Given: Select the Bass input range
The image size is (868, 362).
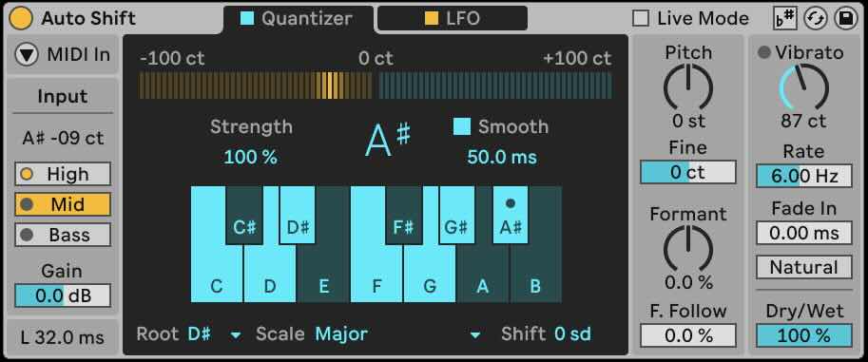Looking at the screenshot, I should coord(63,235).
